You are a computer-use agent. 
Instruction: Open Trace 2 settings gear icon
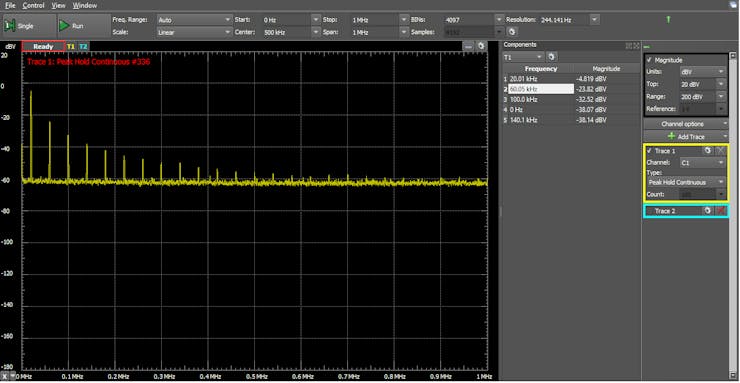click(707, 211)
